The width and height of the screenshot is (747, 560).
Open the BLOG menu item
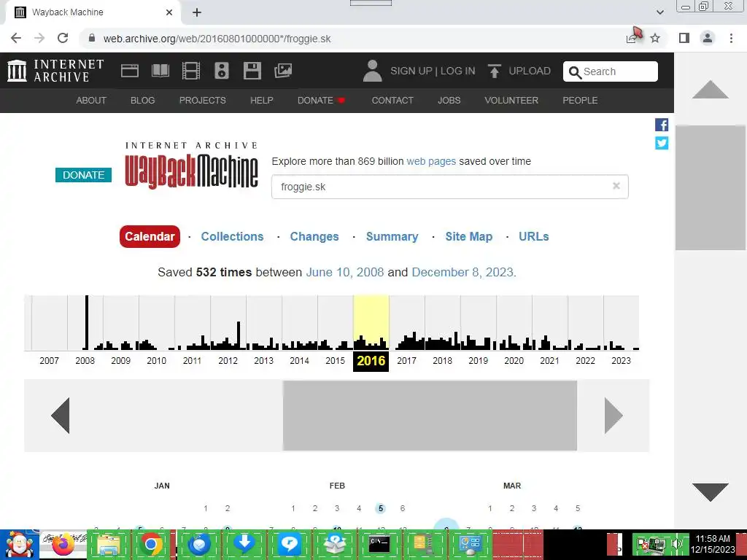click(x=142, y=101)
